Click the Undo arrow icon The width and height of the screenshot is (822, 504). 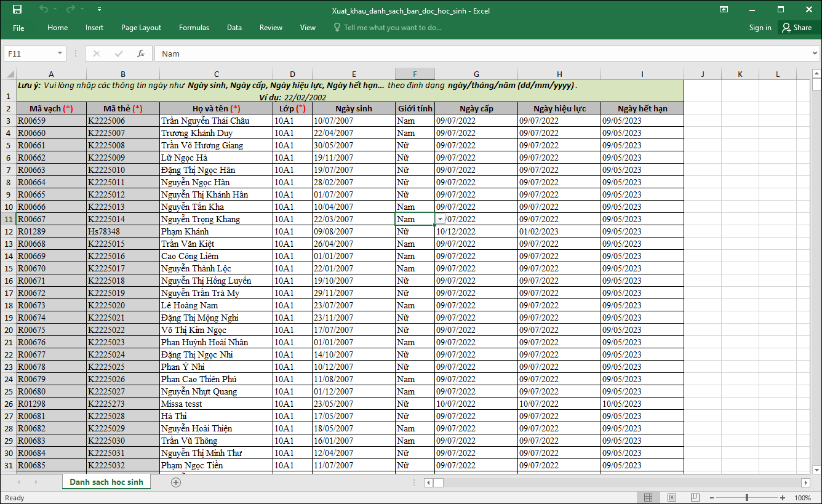coord(43,9)
